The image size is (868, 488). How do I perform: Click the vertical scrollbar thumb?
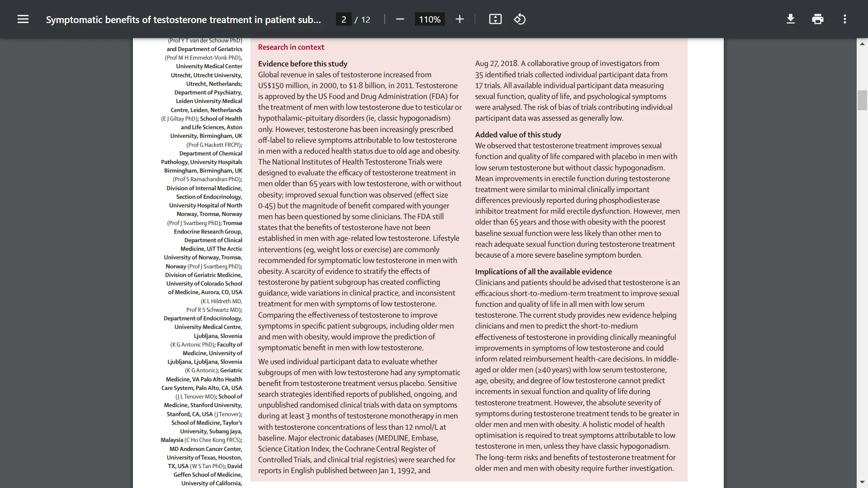pos(862,100)
